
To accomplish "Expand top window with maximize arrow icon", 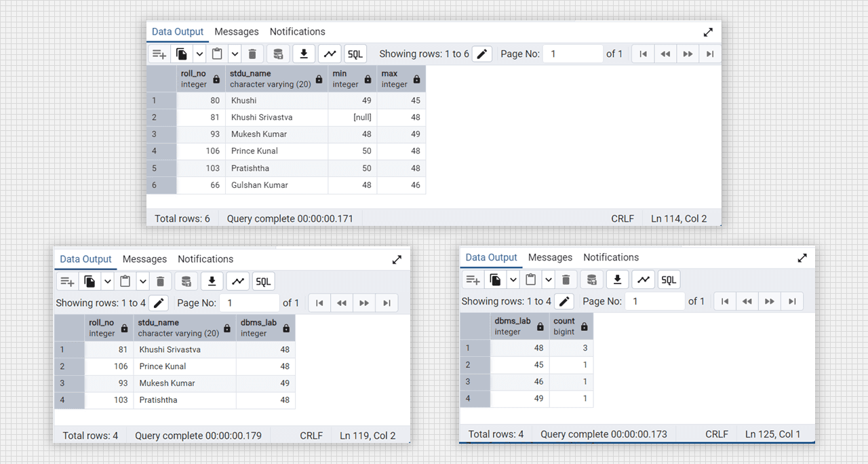I will (x=708, y=32).
